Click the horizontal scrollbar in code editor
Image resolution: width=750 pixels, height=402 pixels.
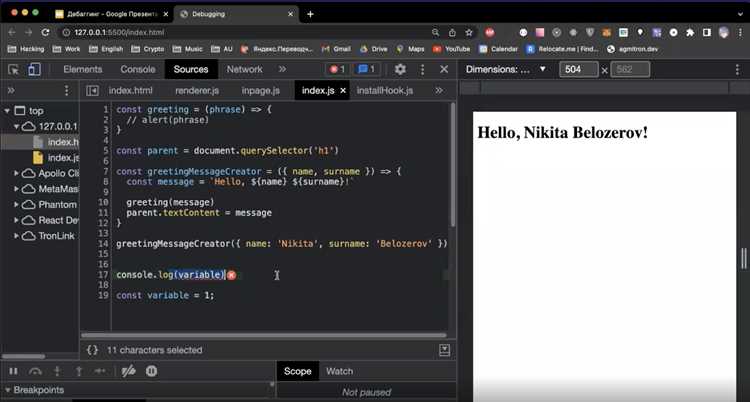(263, 335)
